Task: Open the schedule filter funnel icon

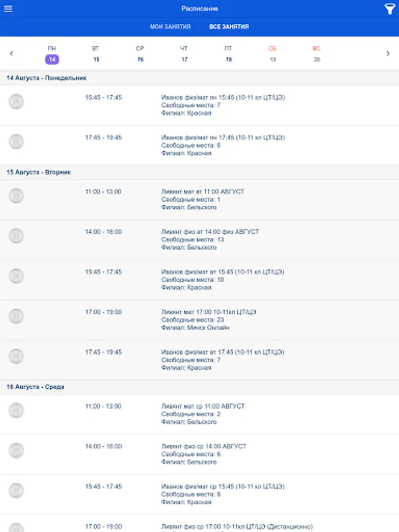Action: tap(390, 9)
